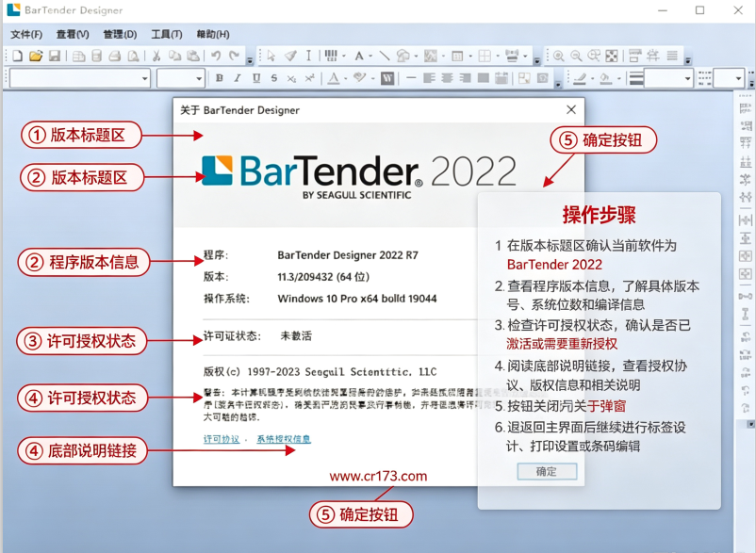
Task: Select the Shape drawing tool
Action: tap(403, 56)
